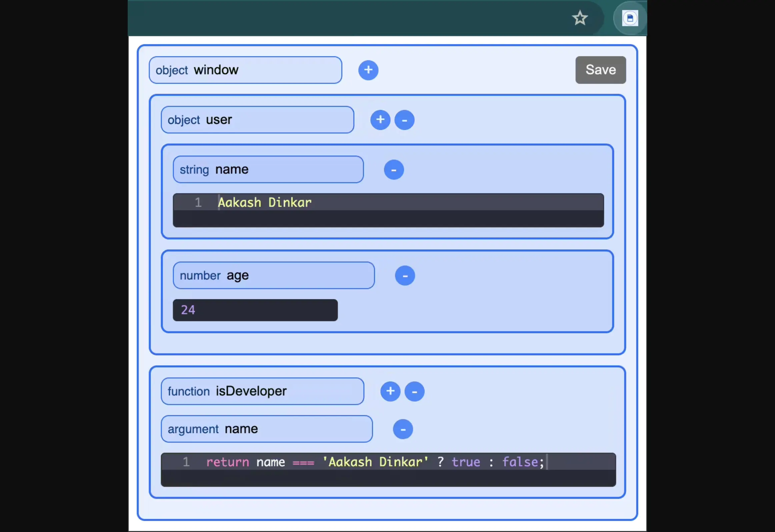775x532 pixels.
Task: Open the extension icon in browser toolbar
Action: pyautogui.click(x=630, y=18)
